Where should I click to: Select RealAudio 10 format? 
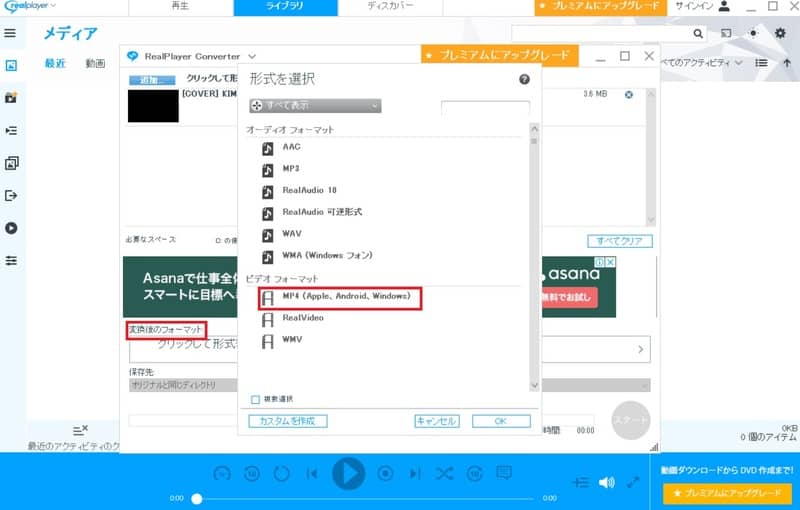coord(309,190)
